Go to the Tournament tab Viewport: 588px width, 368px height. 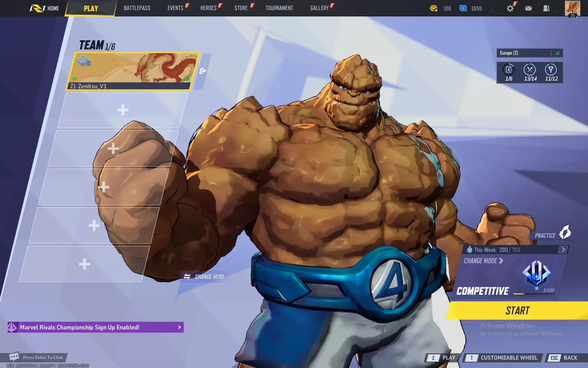(x=279, y=8)
